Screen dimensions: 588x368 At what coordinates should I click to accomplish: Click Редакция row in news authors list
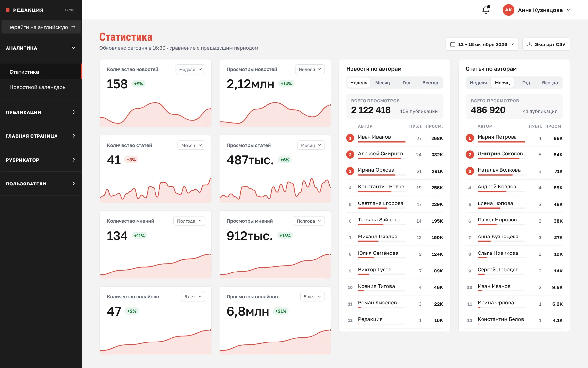pyautogui.click(x=395, y=320)
